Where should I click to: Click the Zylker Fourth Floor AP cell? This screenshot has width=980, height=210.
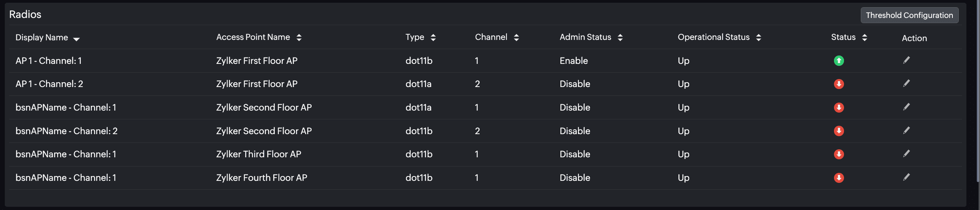[x=262, y=178]
